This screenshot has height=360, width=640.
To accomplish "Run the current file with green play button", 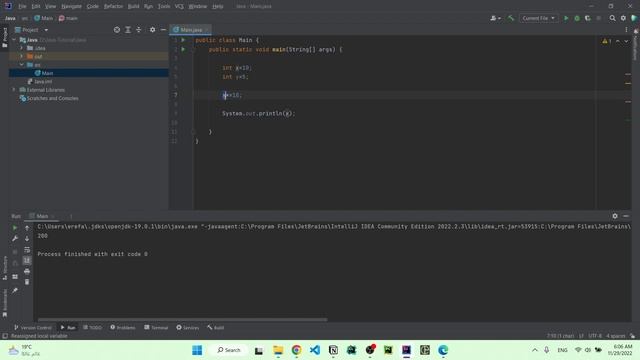I will [x=566, y=18].
